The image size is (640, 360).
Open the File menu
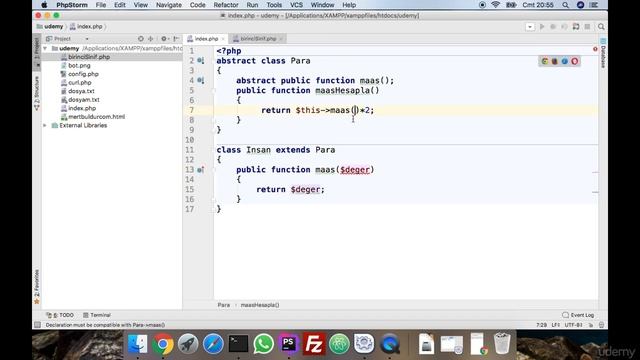click(x=101, y=5)
